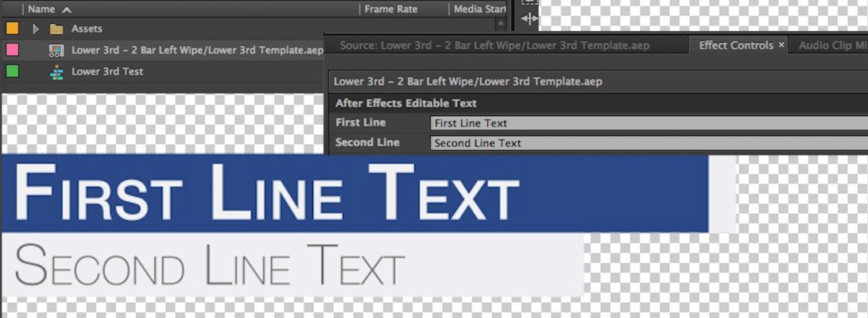Click the Assets folder icon
The image size is (868, 318).
56,29
